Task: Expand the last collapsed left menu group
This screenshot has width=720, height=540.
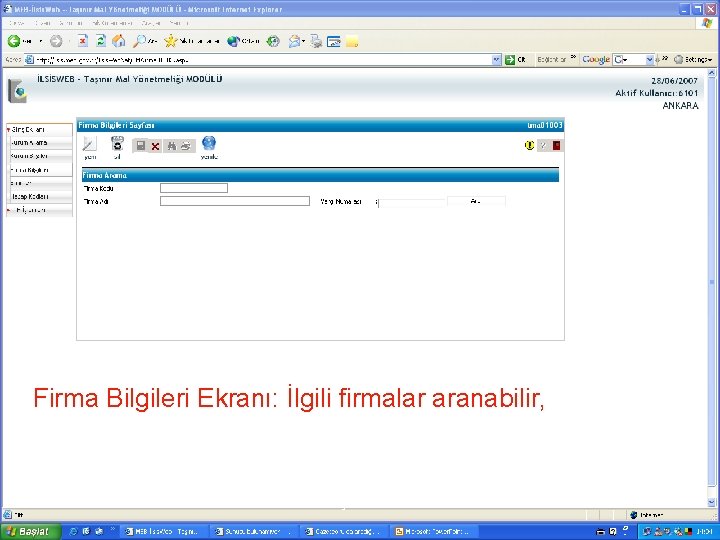Action: 39,210
